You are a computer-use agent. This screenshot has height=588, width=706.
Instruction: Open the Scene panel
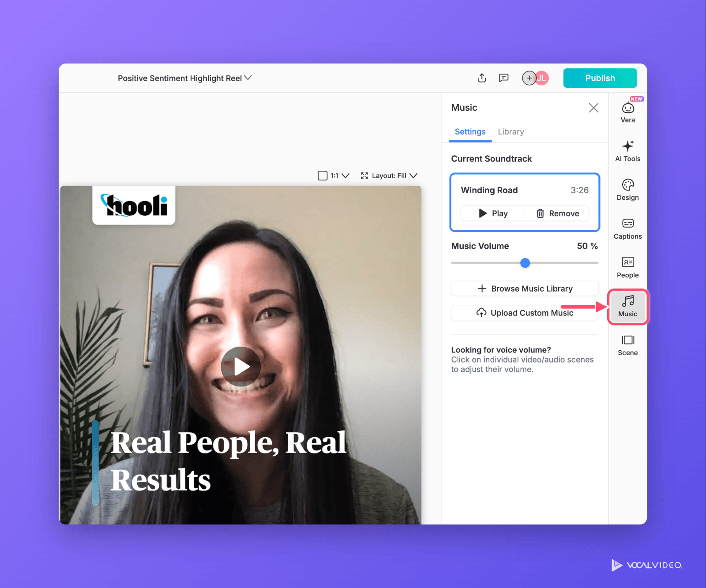(628, 345)
